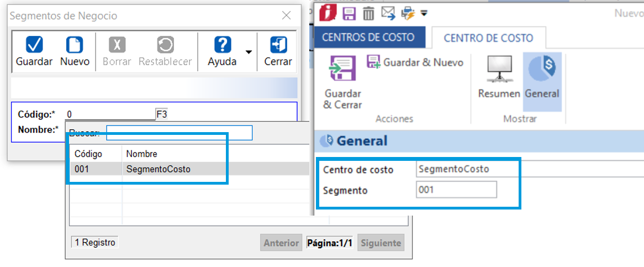Select the General view button

click(542, 77)
